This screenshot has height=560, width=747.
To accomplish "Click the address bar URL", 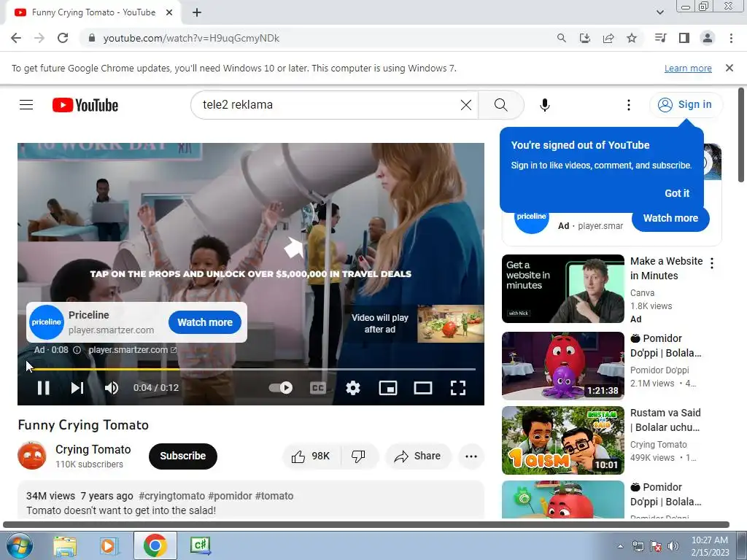I will pos(191,38).
